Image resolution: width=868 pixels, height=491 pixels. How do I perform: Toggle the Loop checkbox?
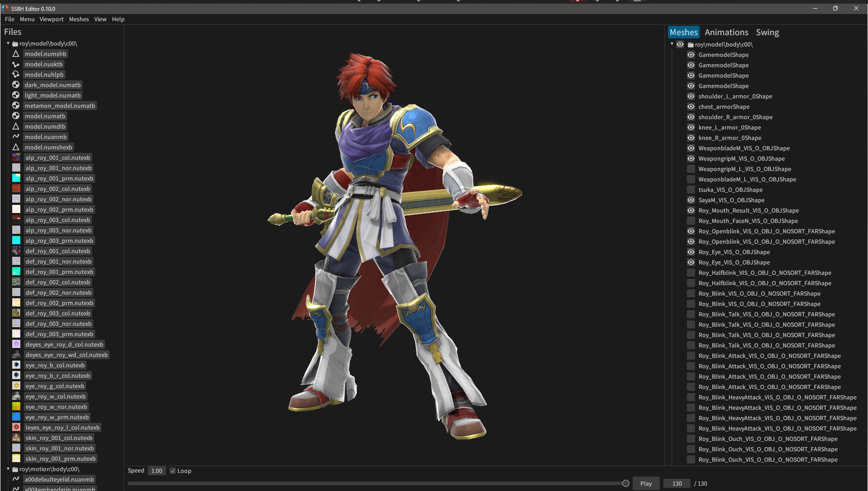click(173, 471)
